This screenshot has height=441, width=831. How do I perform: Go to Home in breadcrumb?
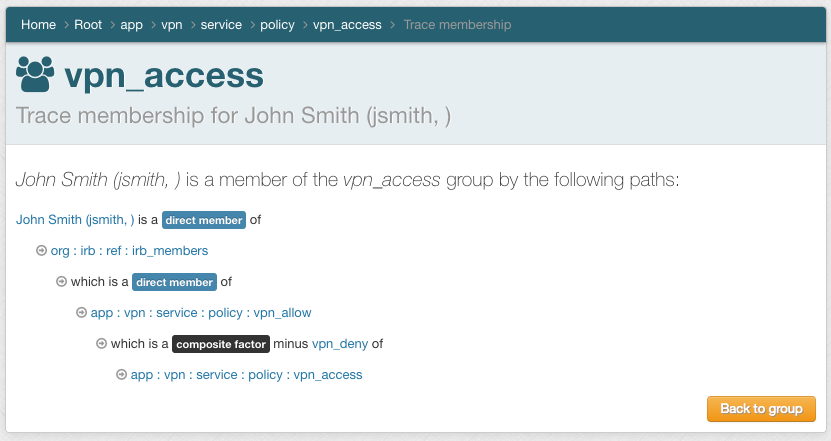38,24
